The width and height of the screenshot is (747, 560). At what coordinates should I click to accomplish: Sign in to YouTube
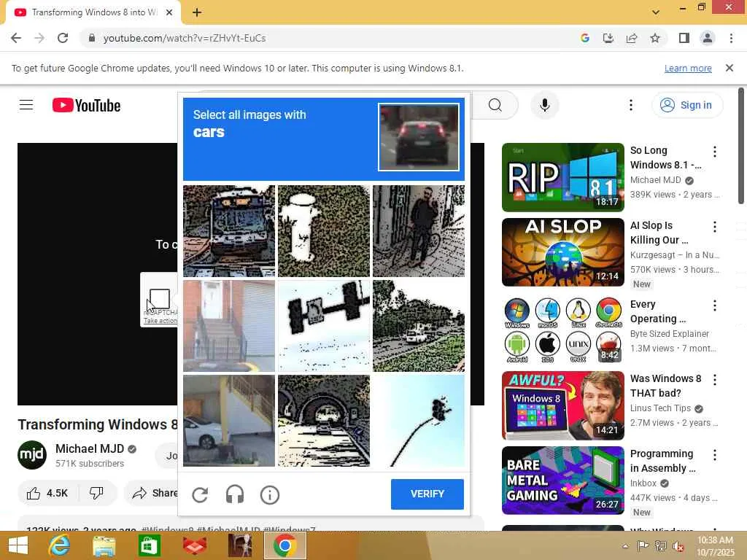tap(687, 105)
